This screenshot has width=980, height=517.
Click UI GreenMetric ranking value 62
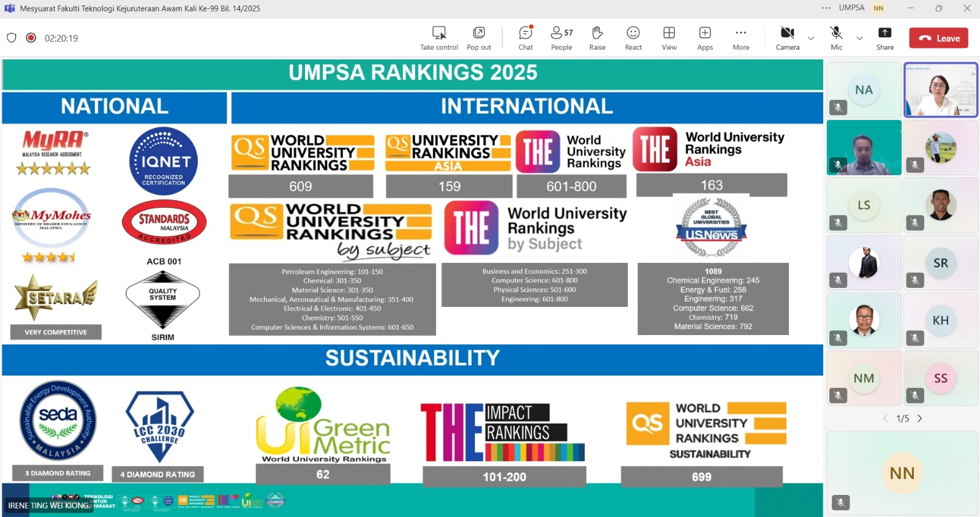[x=323, y=474]
